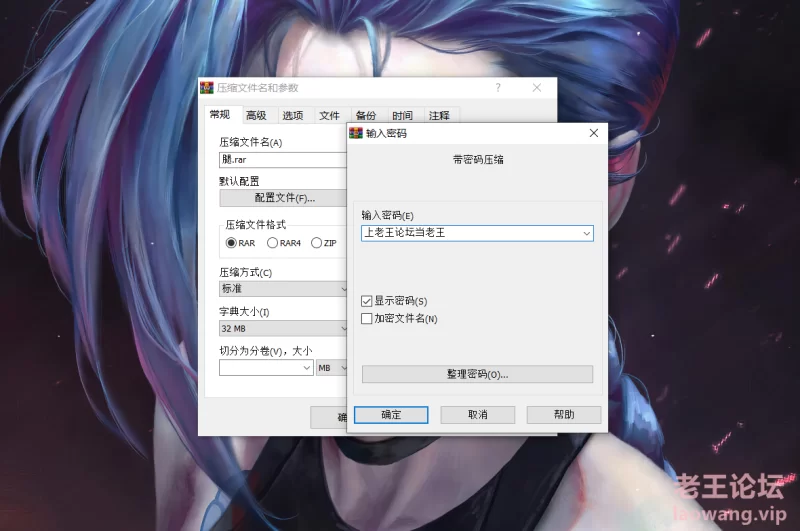This screenshot has height=531, width=800.
Task: Switch to the 文件 tab
Action: (330, 116)
